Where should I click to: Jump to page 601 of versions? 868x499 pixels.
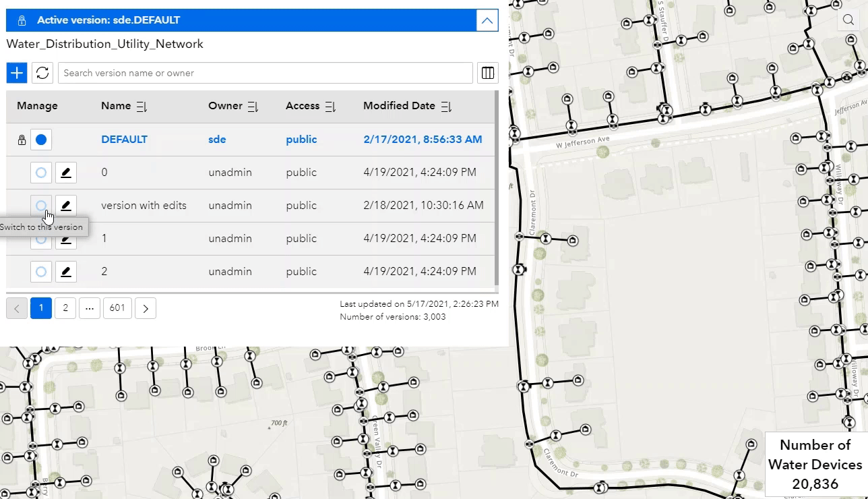click(117, 308)
